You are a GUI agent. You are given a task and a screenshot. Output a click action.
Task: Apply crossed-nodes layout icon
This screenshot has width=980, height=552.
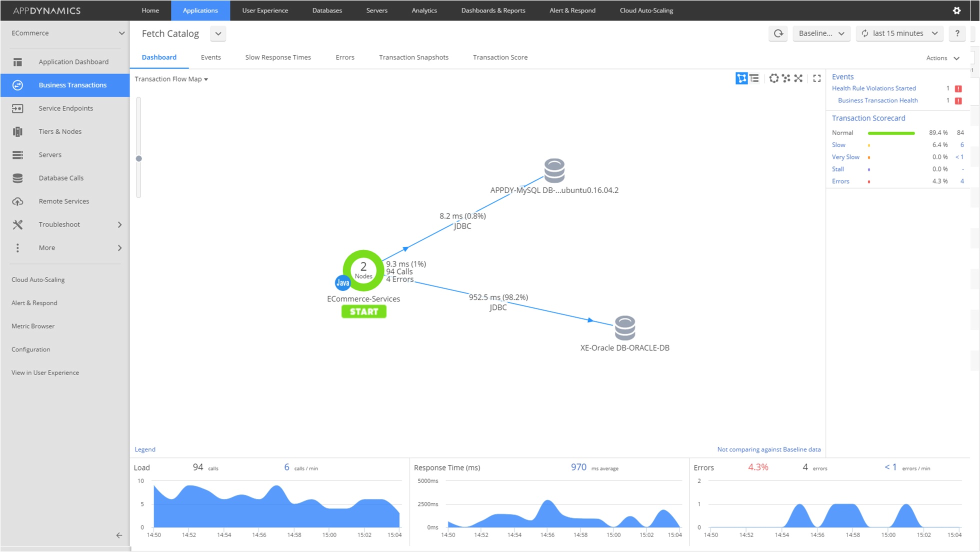[x=798, y=78]
